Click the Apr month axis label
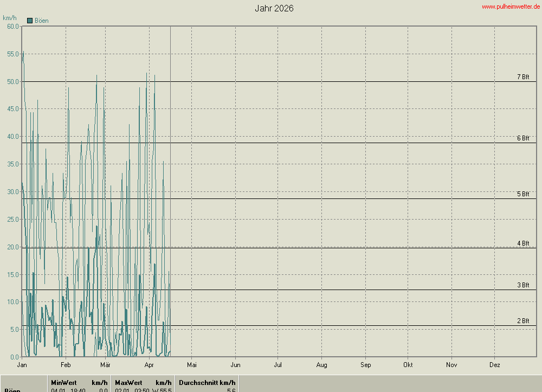Viewport: 542px width, 392px height. [149, 365]
